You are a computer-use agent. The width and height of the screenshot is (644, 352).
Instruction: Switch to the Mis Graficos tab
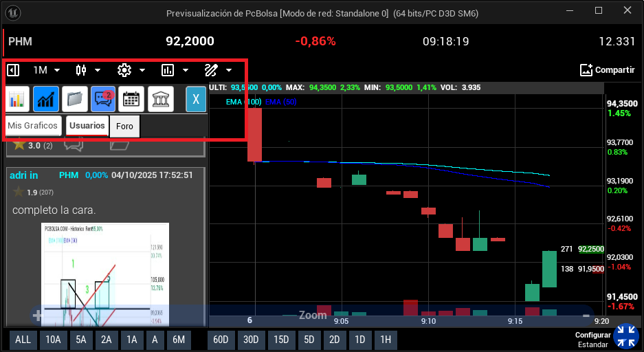click(33, 126)
